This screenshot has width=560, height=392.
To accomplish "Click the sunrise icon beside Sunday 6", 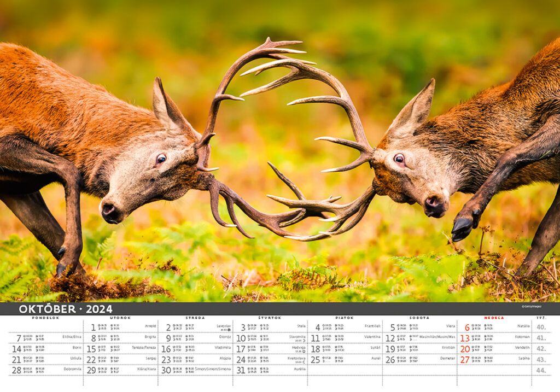I will click(x=473, y=325).
